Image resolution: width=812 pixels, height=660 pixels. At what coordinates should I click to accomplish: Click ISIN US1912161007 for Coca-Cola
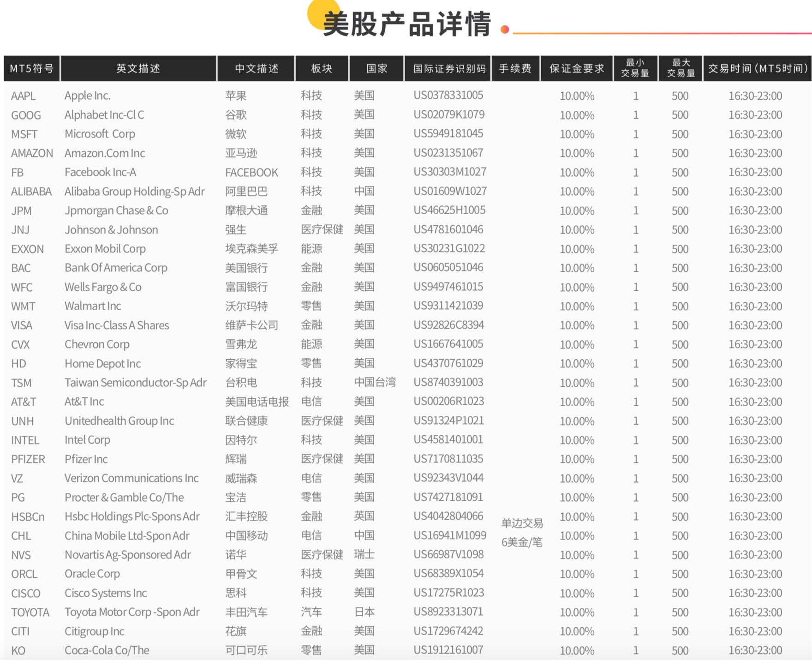pyautogui.click(x=448, y=650)
